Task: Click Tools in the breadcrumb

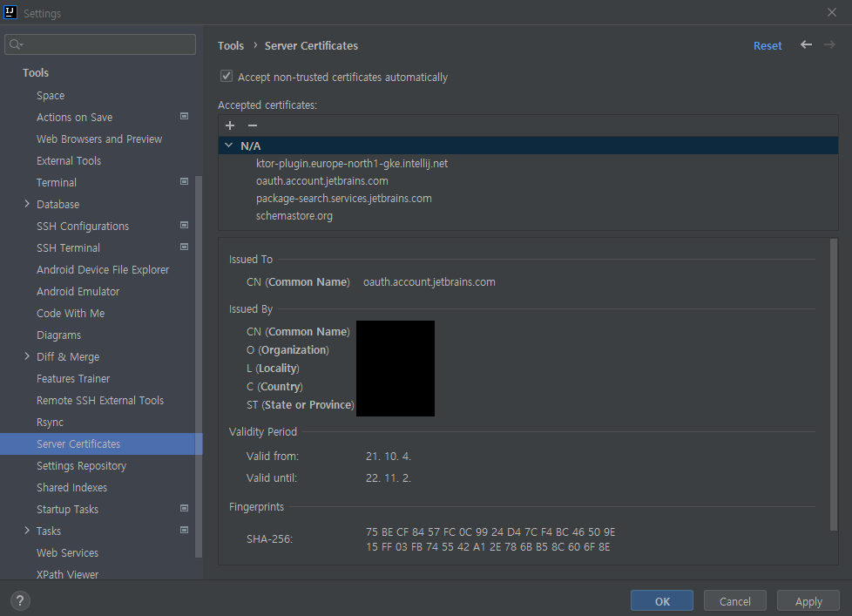Action: tap(231, 45)
